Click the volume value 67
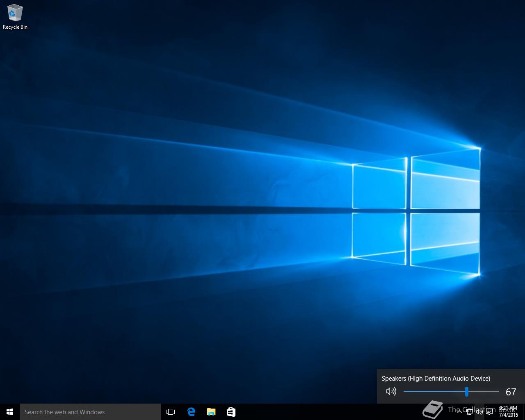Screen dimensions: 525x420 click(511, 392)
